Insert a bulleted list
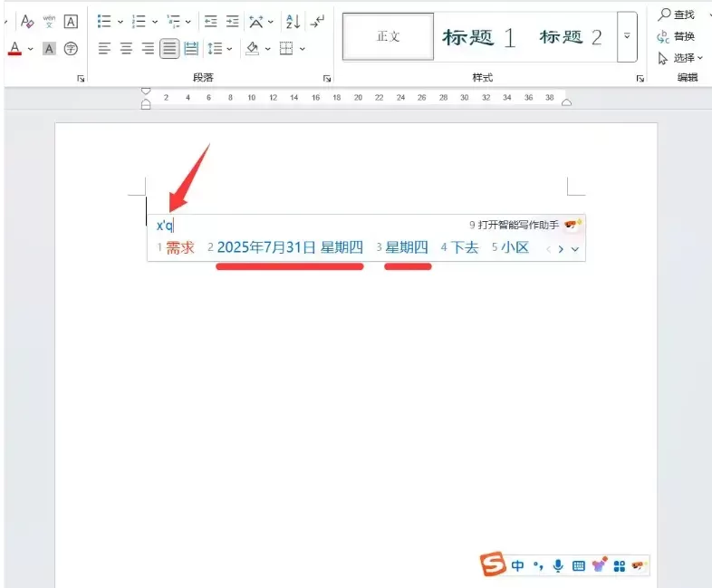 tap(104, 21)
